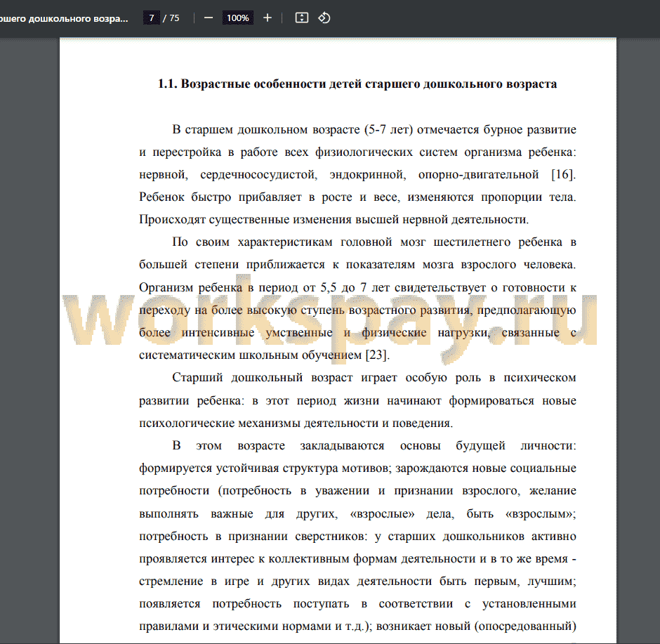Click the word "Организм" at line start

[166, 287]
